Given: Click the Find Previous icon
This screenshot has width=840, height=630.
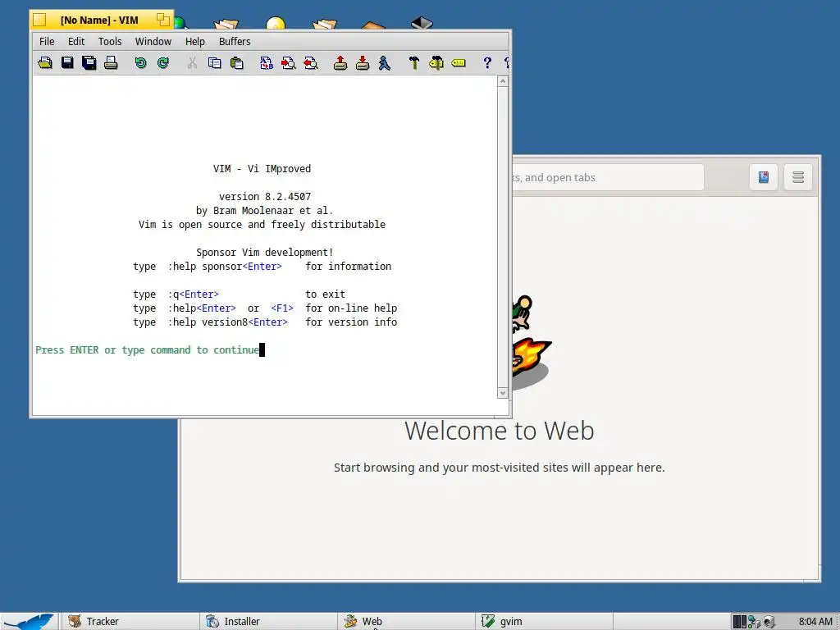Looking at the screenshot, I should coord(311,63).
